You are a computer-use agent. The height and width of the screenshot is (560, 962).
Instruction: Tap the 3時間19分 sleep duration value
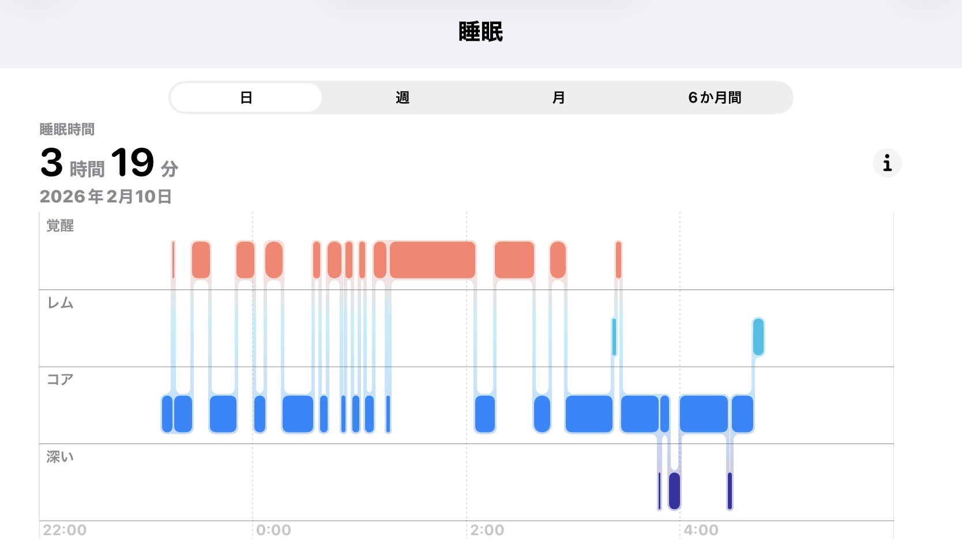coord(109,163)
